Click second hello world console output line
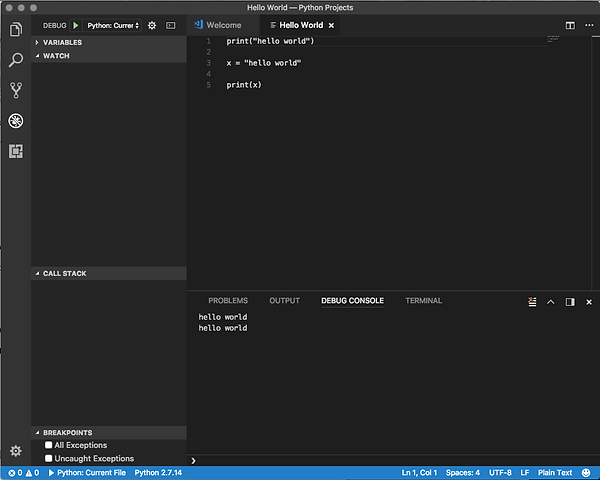The height and width of the screenshot is (480, 600). [223, 328]
